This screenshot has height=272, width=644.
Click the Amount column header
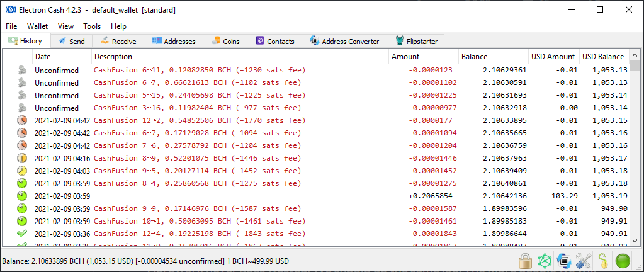(424, 57)
